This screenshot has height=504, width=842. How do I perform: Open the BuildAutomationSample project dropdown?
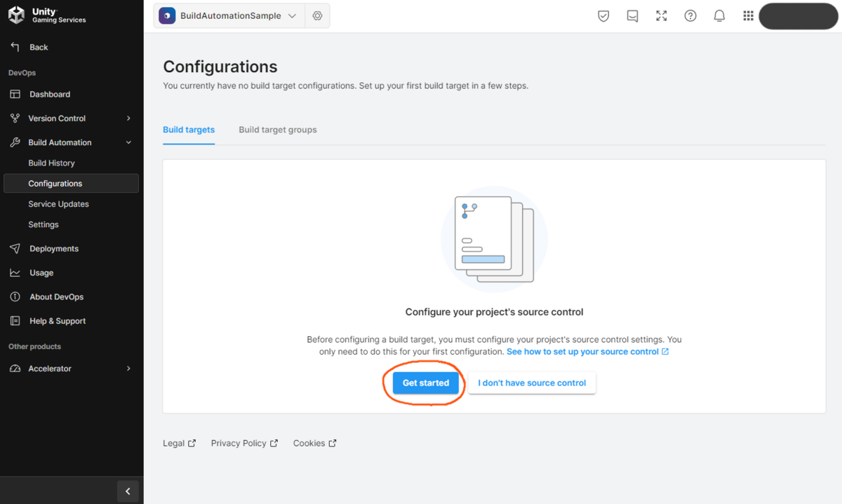click(x=232, y=15)
